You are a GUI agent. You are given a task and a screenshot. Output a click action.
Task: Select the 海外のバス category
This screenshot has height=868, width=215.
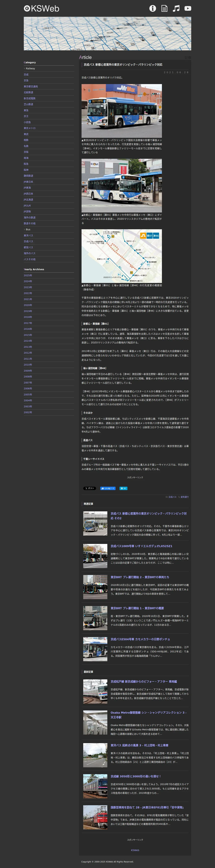30,253
